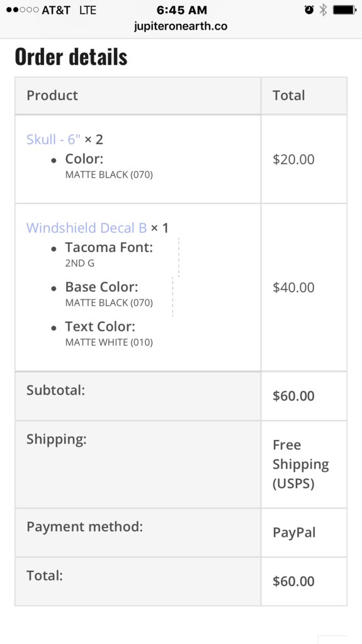Open the Windshield Decal B product link

click(x=87, y=227)
